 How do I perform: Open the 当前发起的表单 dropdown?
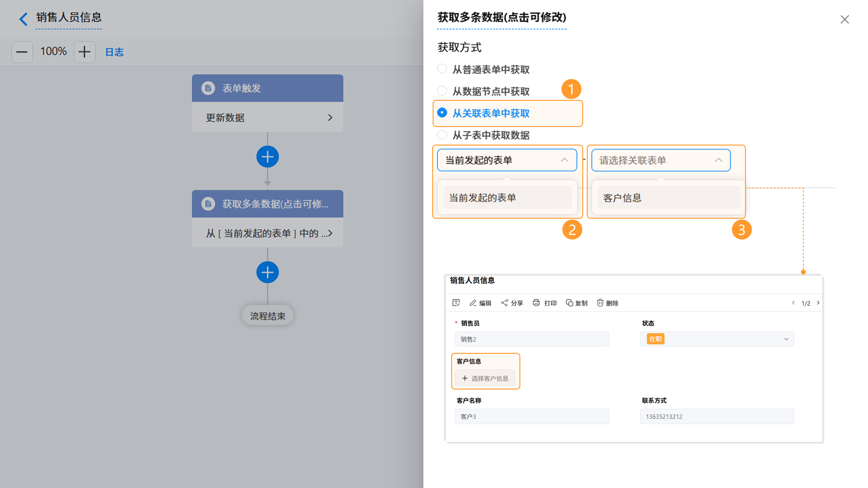pos(507,160)
